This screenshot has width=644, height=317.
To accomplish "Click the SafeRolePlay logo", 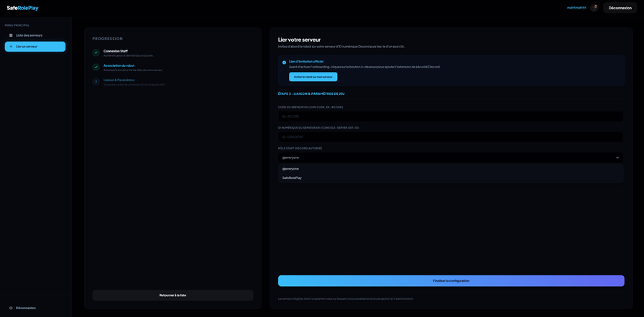I will pos(22,8).
